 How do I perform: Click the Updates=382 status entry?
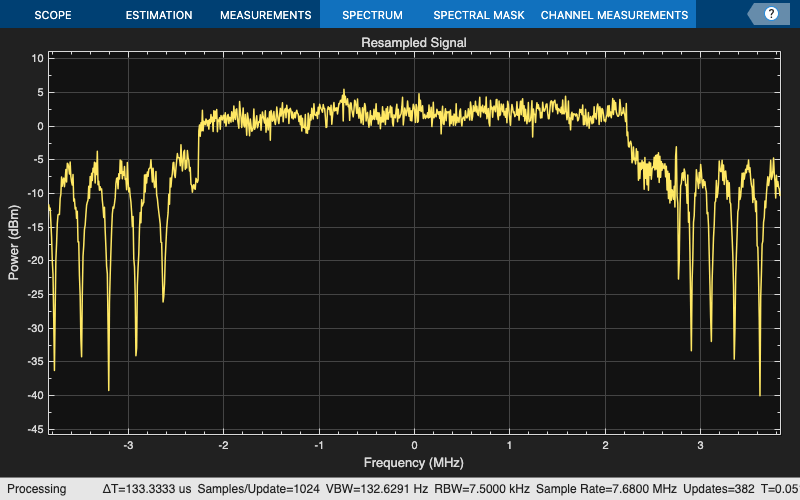point(719,489)
